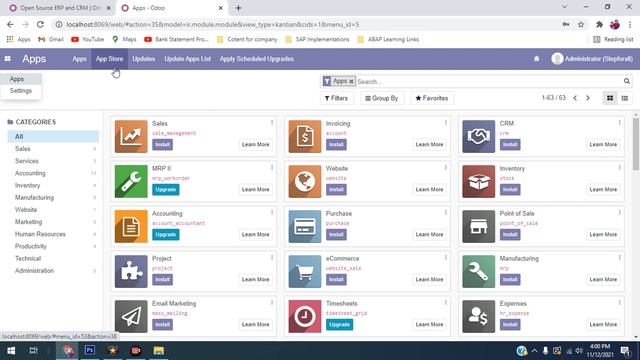Viewport: 640px width, 360px height.
Task: Open the Updates menu
Action: pos(144,59)
